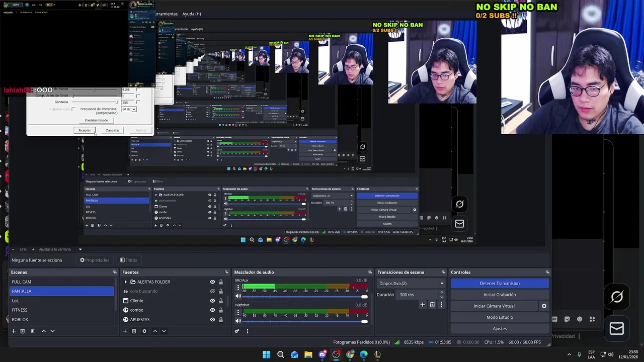Zoom in the preview with the plus icon
644x362 pixels.
click(x=34, y=249)
